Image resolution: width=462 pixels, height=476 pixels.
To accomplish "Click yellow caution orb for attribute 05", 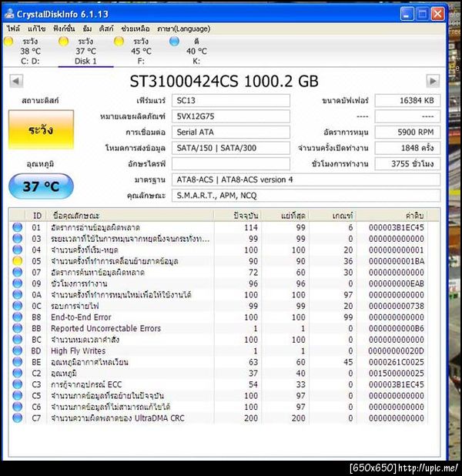I will click(18, 261).
